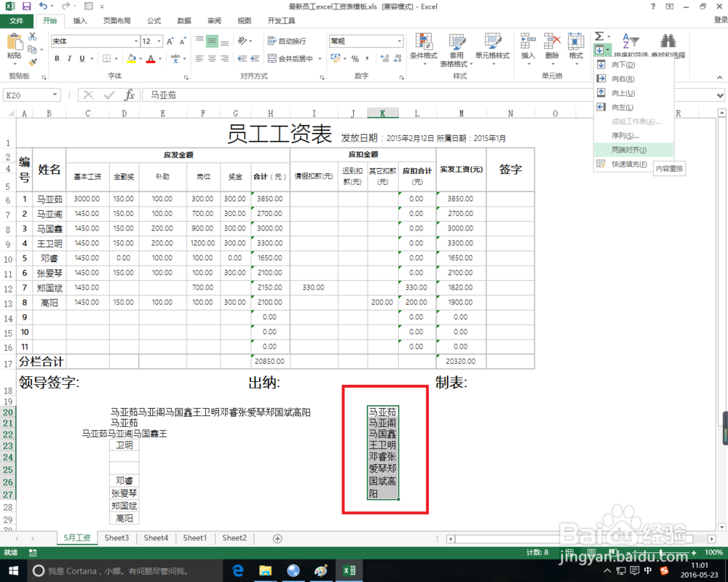Toggle center horizontal alignment
Image resolution: width=728 pixels, height=582 pixels.
[212, 58]
